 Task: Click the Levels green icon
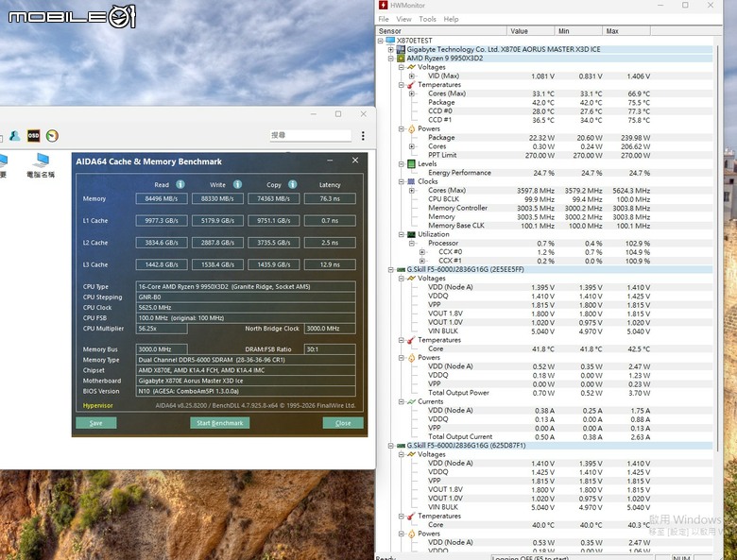tap(411, 164)
